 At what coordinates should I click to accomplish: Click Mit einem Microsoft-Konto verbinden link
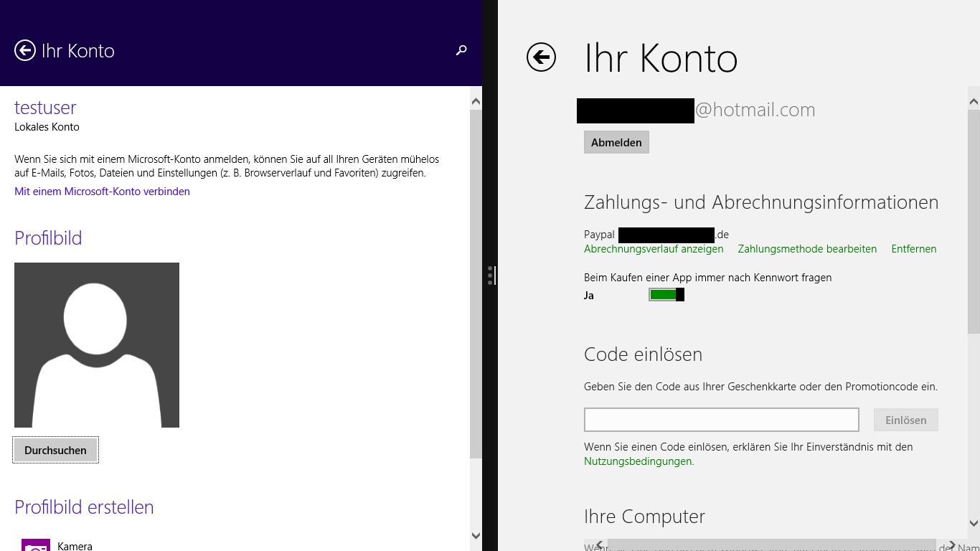102,192
